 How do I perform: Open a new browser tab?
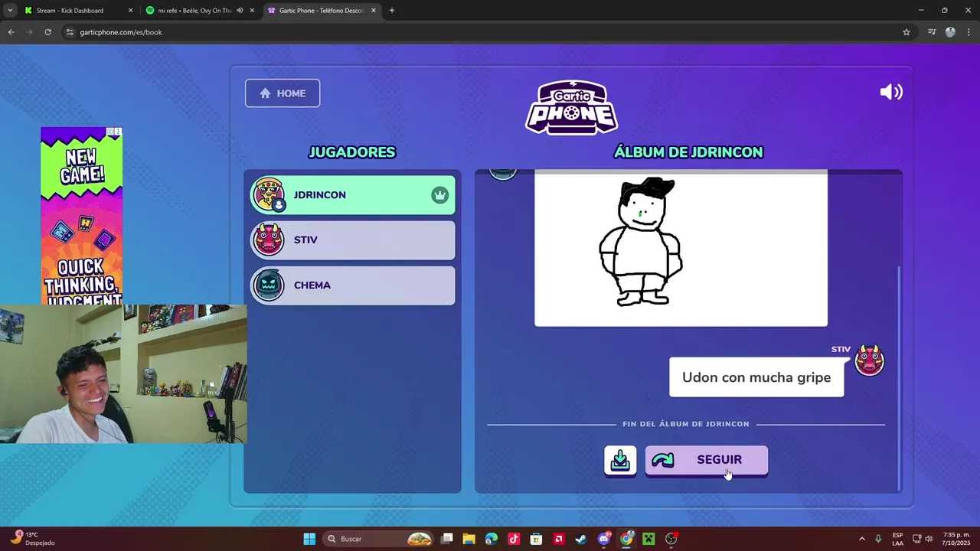coord(392,11)
